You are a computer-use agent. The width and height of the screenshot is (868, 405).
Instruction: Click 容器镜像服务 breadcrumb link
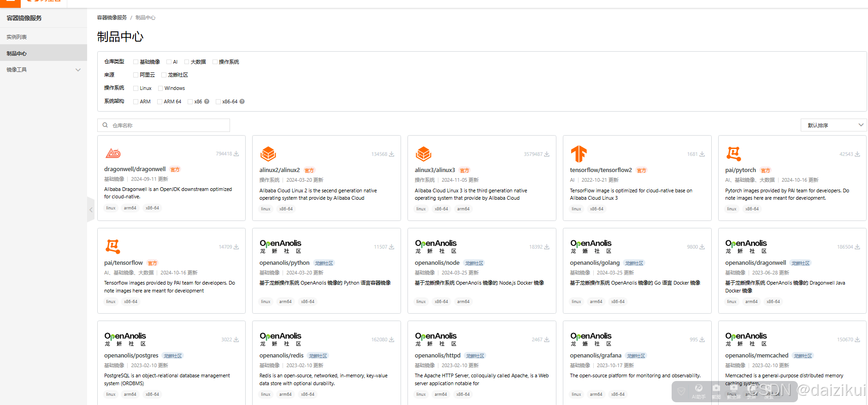click(x=112, y=18)
